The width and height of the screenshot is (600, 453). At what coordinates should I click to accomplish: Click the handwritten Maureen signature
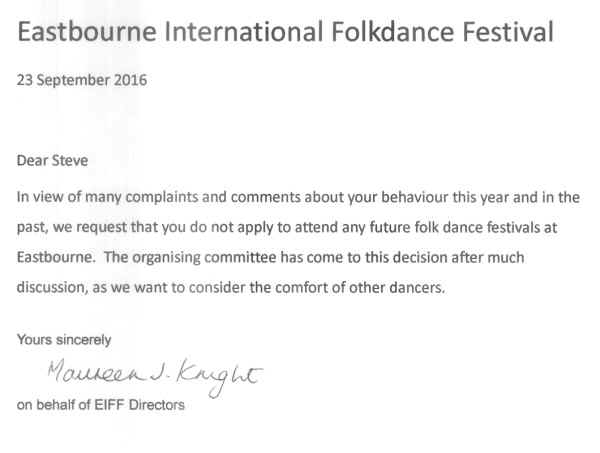[x=97, y=371]
